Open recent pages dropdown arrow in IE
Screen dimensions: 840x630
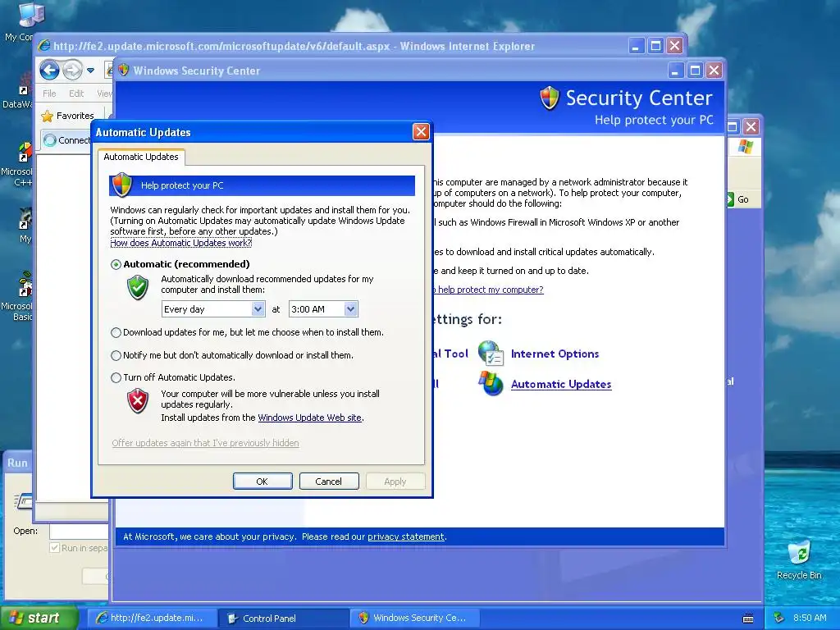click(90, 71)
